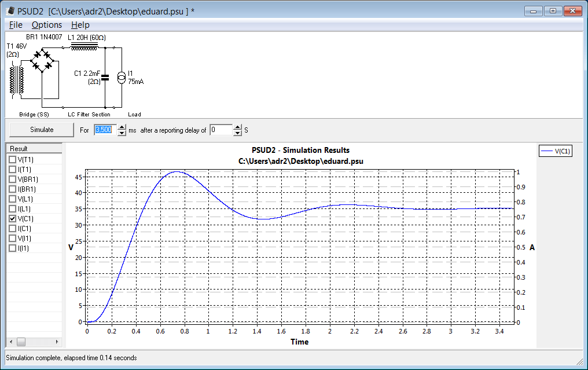
Task: Close the PSUD2 window
Action: click(x=572, y=11)
